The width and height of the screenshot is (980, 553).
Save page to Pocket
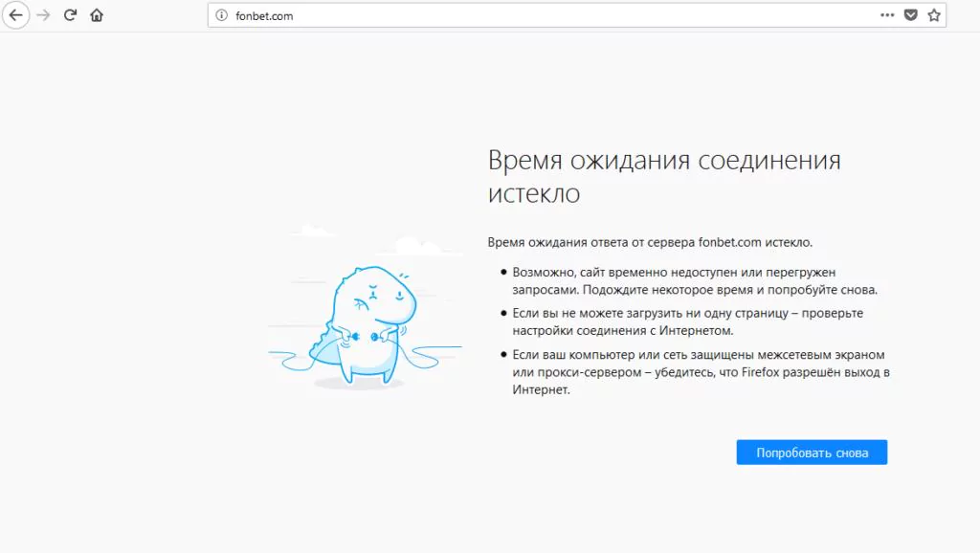(911, 15)
